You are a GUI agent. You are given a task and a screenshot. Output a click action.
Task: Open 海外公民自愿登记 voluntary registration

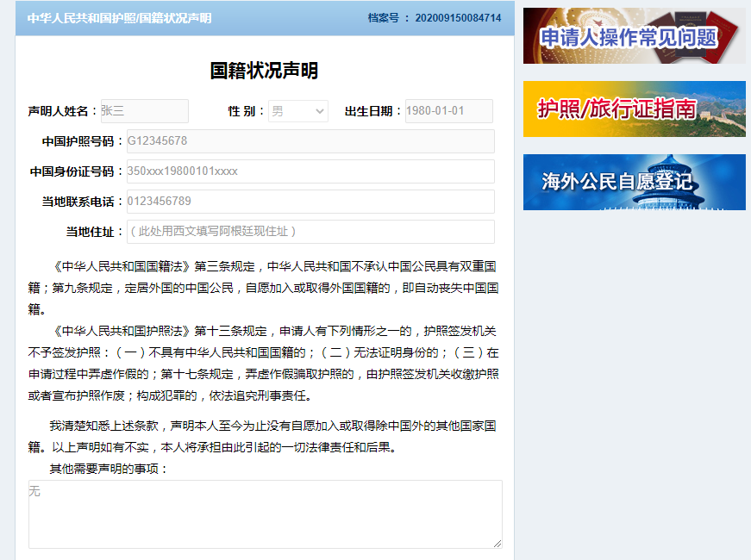pos(634,183)
